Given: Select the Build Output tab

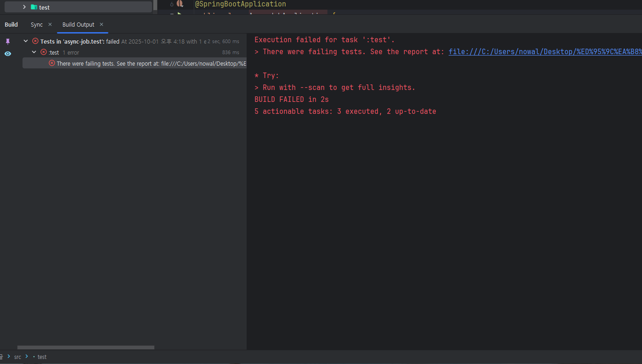Looking at the screenshot, I should pos(78,25).
